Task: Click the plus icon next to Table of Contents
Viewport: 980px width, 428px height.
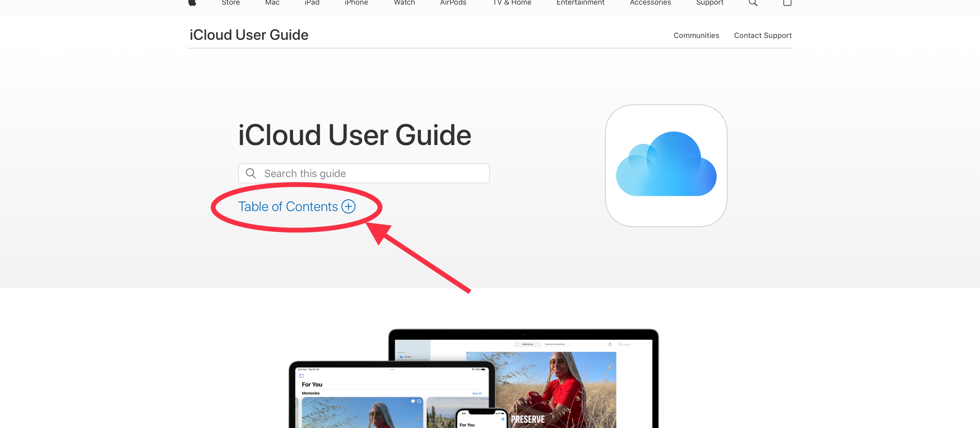Action: click(x=348, y=206)
